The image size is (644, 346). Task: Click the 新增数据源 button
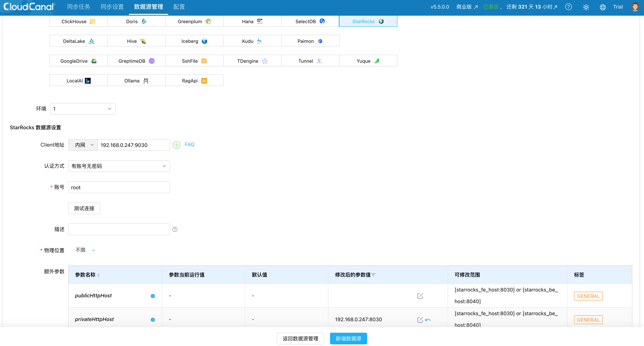coord(348,339)
